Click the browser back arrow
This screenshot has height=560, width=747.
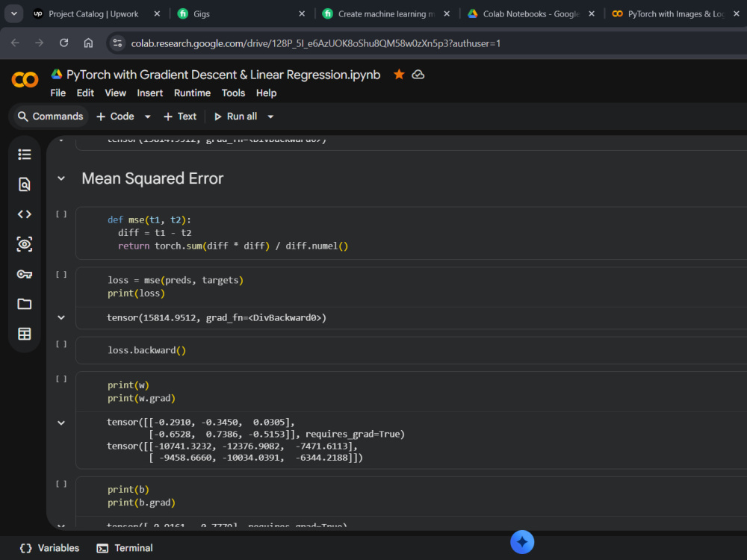tap(15, 43)
